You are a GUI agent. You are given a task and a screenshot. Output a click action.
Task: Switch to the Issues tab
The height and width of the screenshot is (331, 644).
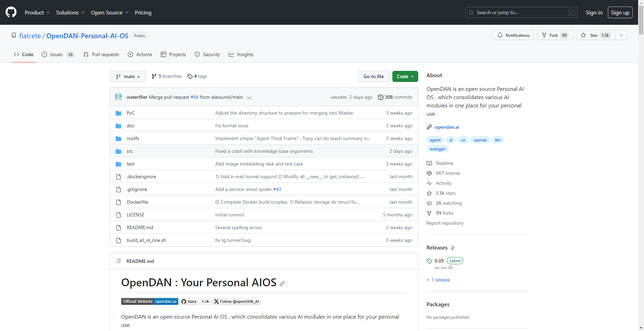tap(58, 54)
